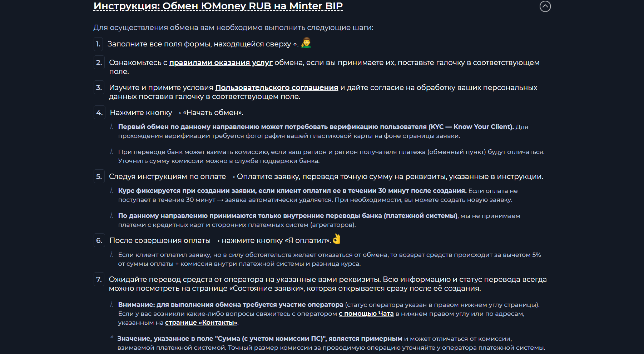This screenshot has height=354, width=644.
Task: Open the "правилами оказания услуг" link
Action: coord(221,63)
